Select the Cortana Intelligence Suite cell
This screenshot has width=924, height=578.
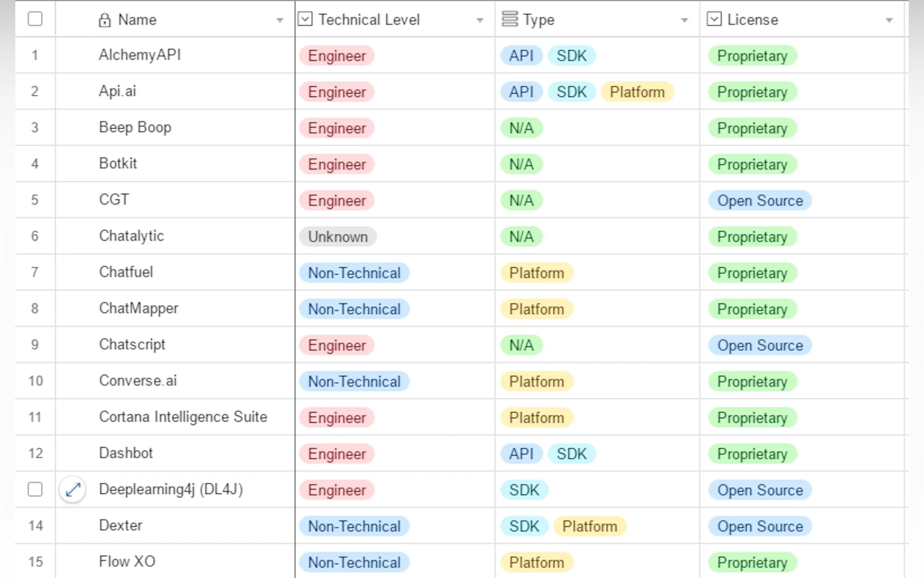[183, 417]
